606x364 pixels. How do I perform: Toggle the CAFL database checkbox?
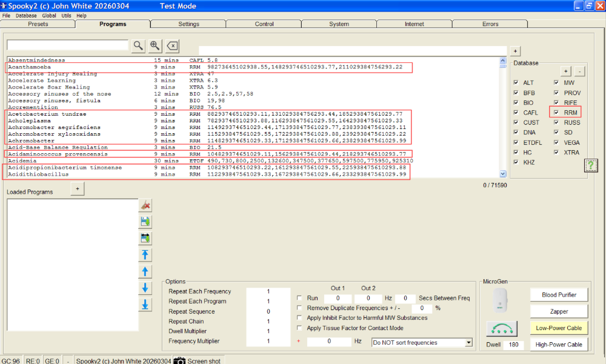pyautogui.click(x=516, y=113)
